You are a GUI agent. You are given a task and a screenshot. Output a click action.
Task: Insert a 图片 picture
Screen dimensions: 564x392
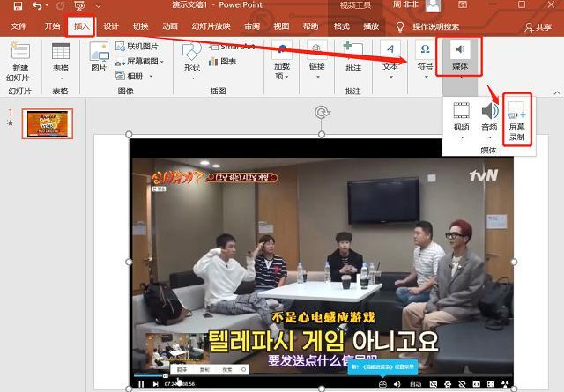[x=99, y=57]
